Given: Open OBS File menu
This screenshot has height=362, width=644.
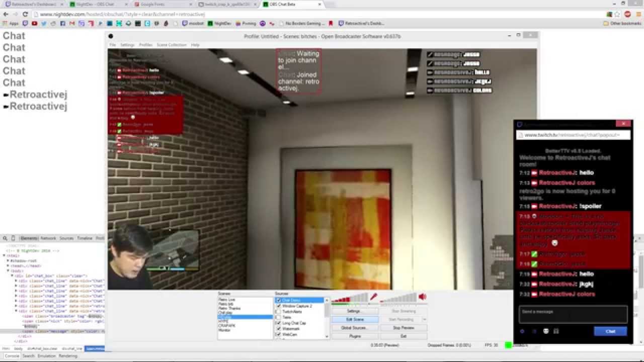Looking at the screenshot, I should [113, 45].
